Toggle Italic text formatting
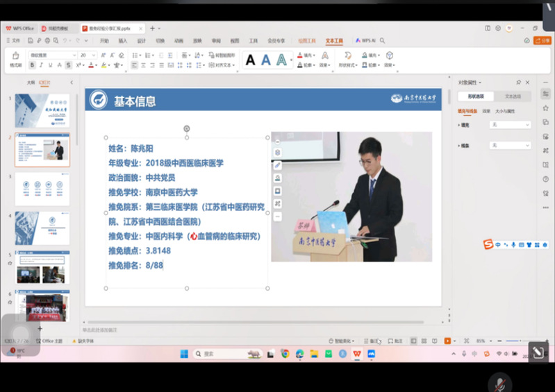 click(x=42, y=65)
